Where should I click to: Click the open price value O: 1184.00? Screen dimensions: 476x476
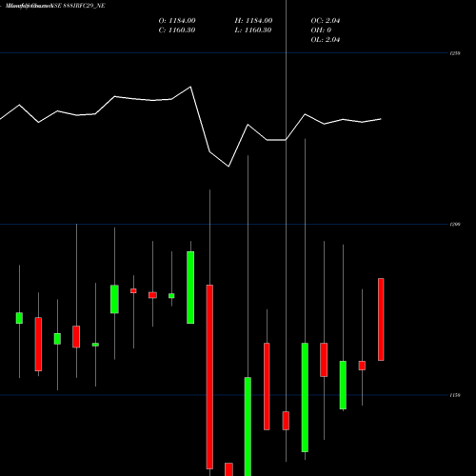177,21
